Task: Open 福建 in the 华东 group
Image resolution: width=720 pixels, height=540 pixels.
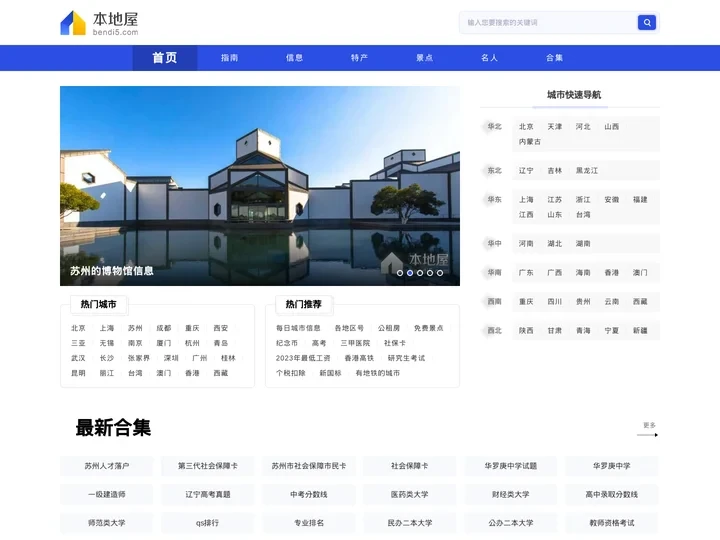Action: tap(640, 200)
